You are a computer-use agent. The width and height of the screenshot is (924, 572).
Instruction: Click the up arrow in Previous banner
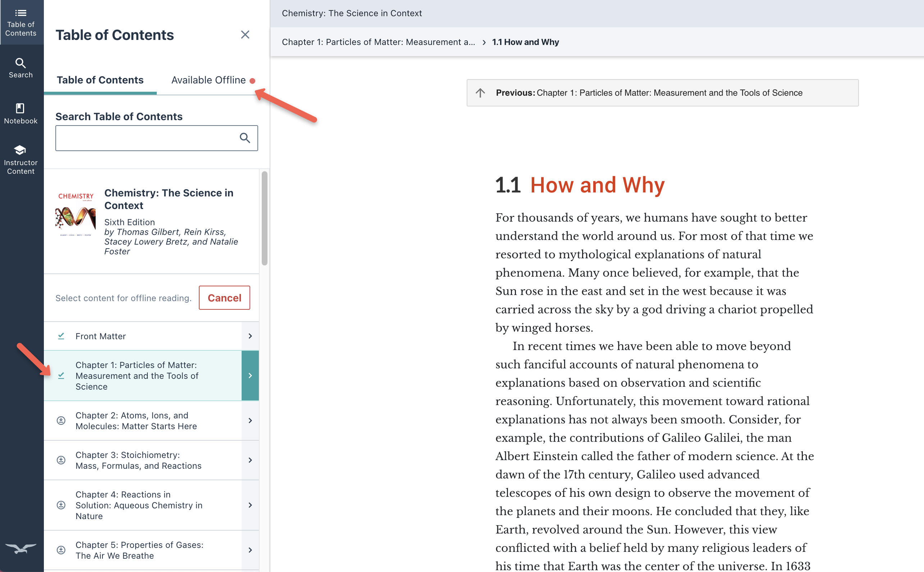[x=480, y=93]
